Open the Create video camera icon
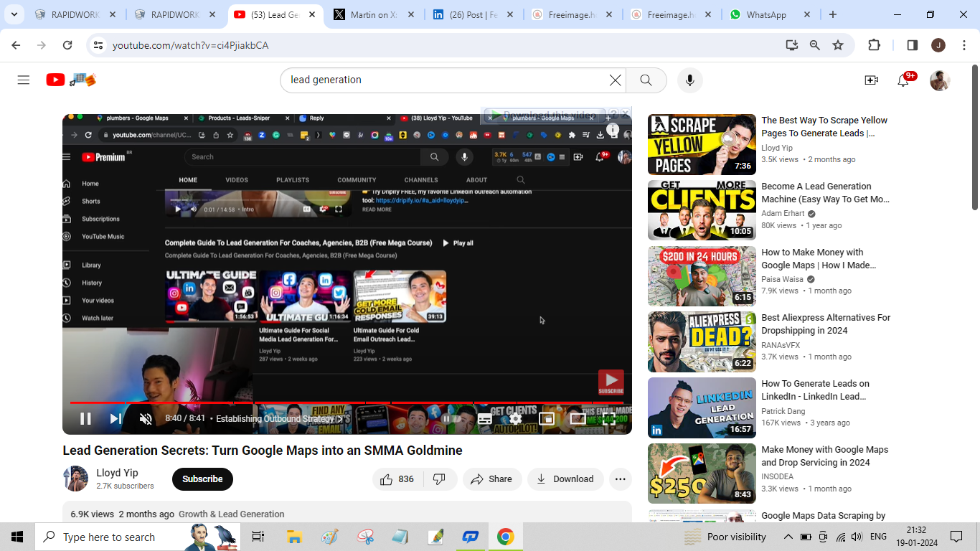This screenshot has height=551, width=980. tap(871, 80)
